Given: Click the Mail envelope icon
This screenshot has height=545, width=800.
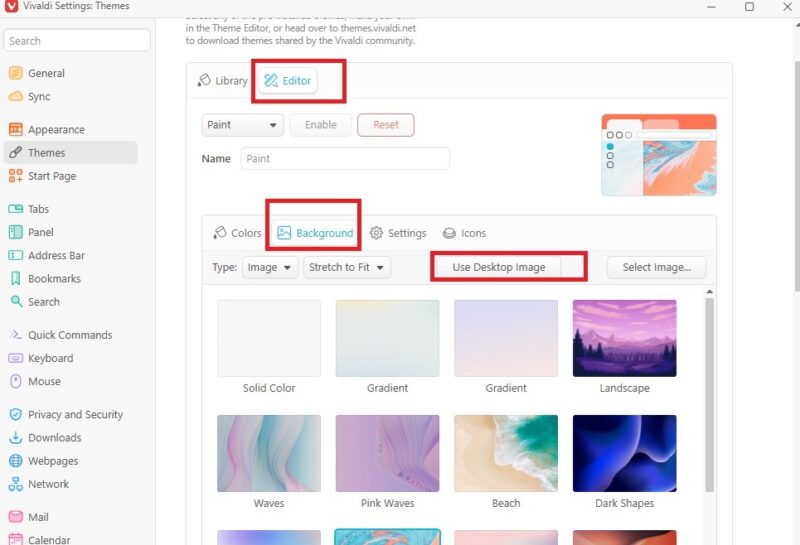Looking at the screenshot, I should pos(15,517).
